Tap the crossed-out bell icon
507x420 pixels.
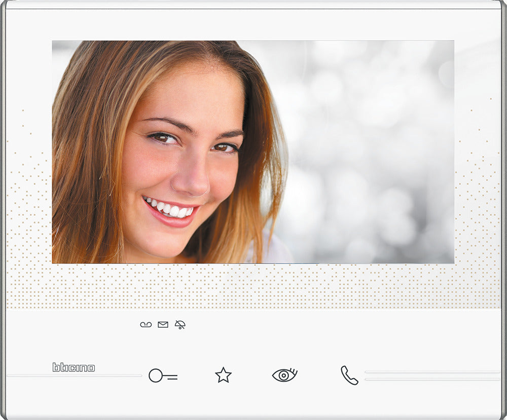[x=180, y=325]
